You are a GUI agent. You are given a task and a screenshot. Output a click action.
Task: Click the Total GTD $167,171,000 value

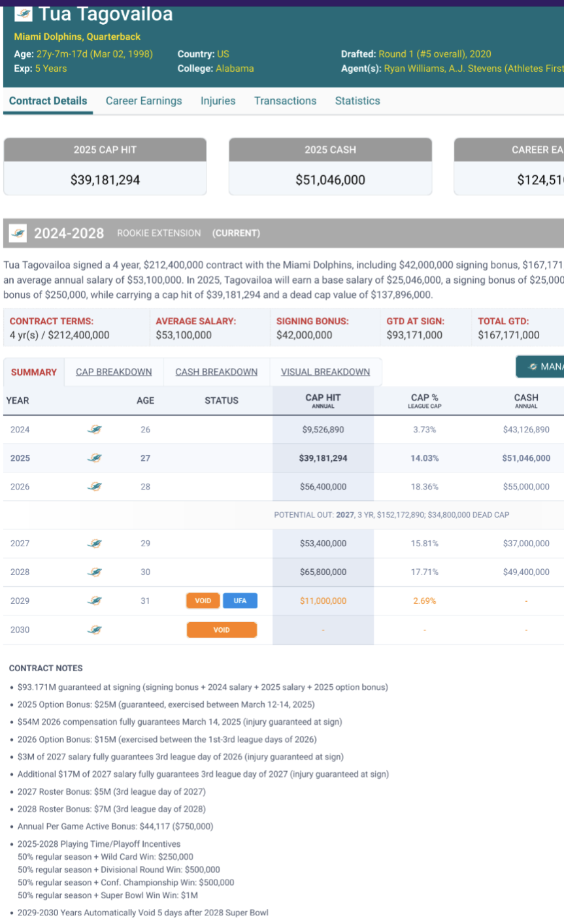pyautogui.click(x=508, y=335)
